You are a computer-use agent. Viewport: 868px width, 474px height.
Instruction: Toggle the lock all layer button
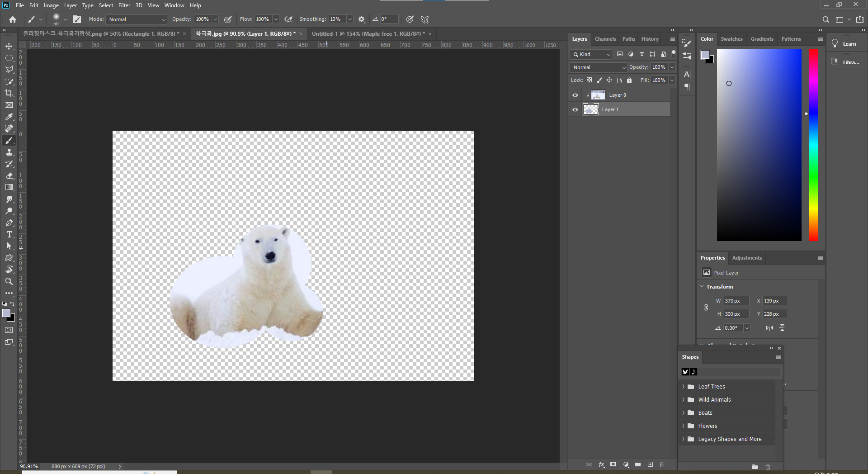(x=629, y=80)
